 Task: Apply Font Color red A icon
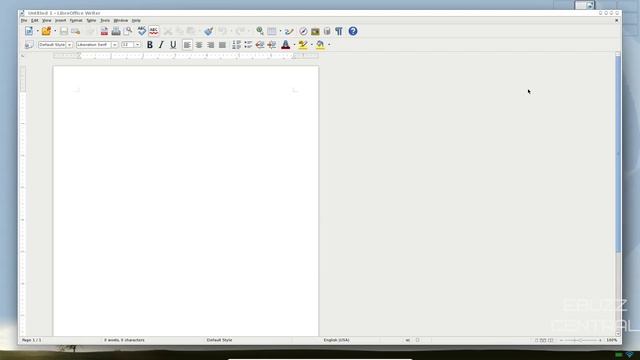[286, 45]
